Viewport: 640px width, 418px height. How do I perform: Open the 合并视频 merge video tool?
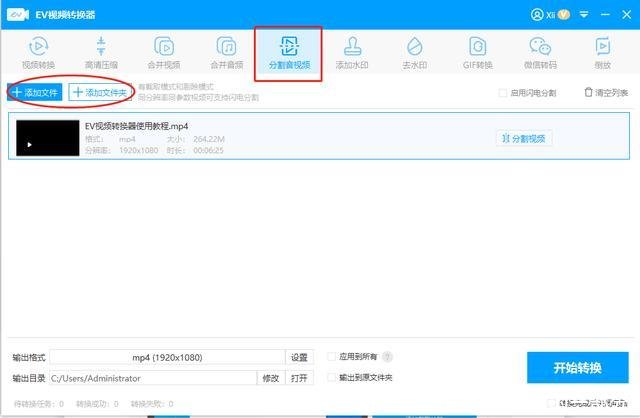[164, 53]
